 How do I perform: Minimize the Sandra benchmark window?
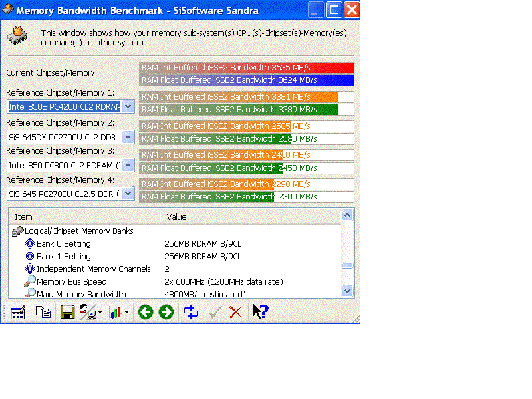(316, 9)
